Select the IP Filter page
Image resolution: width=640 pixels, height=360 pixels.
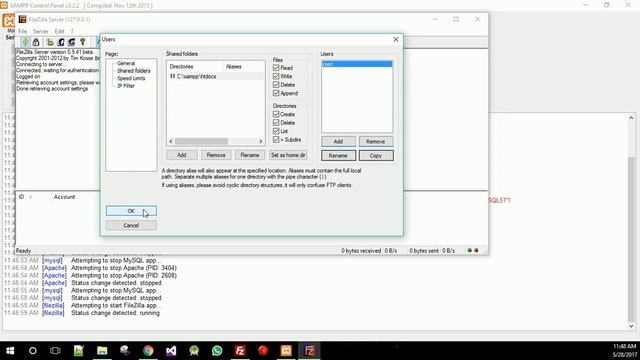tap(126, 86)
